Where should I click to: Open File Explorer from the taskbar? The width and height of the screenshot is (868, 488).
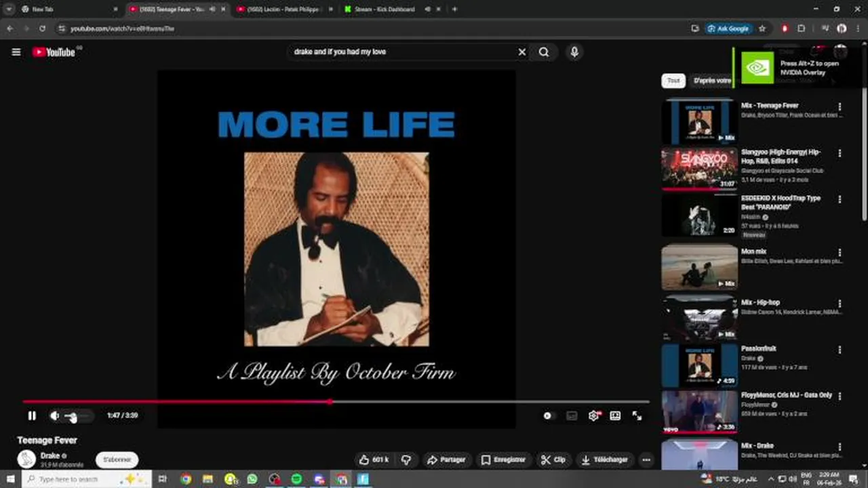[208, 479]
